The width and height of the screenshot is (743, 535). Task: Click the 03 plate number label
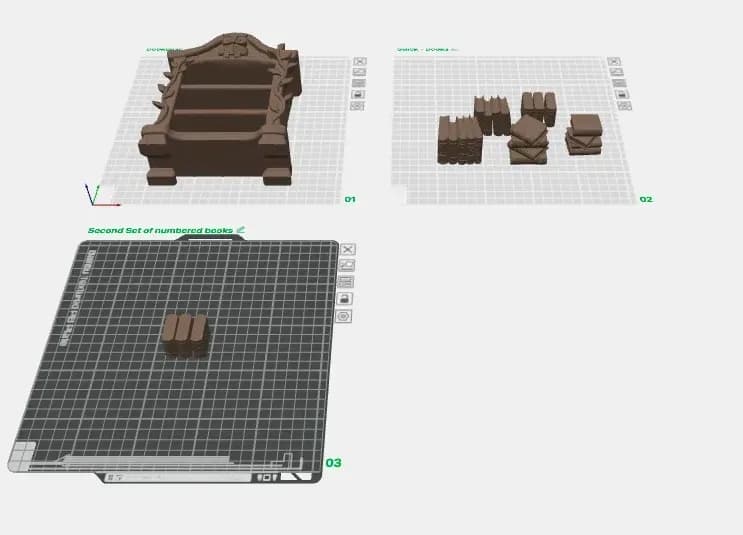point(333,462)
